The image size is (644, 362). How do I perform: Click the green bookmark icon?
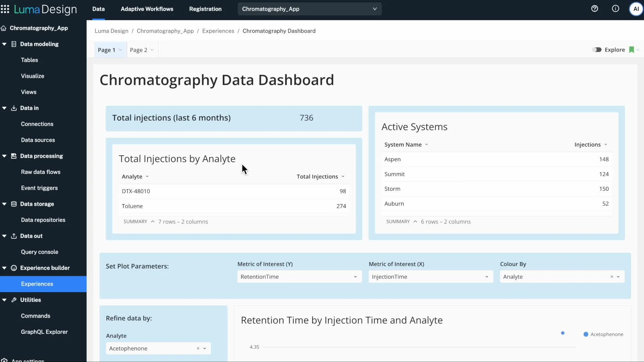point(631,50)
